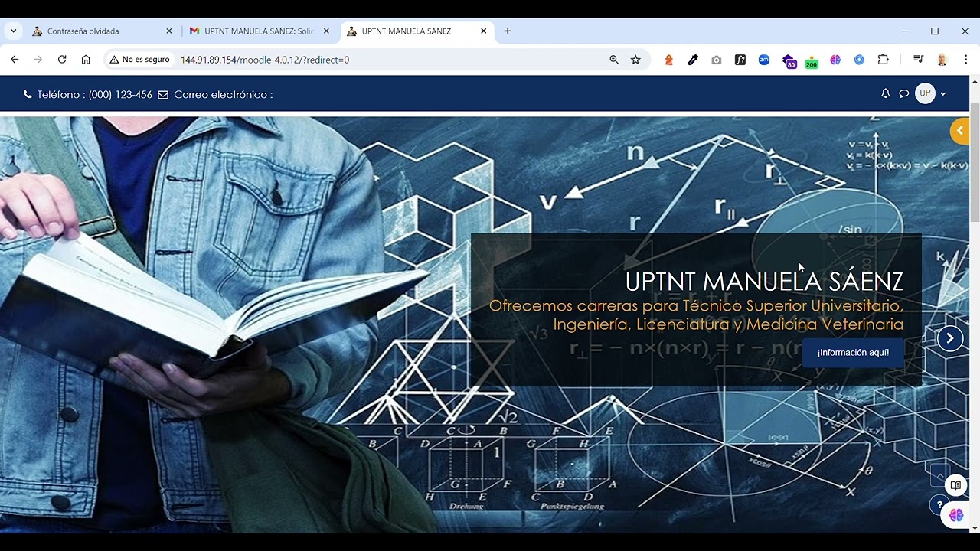The height and width of the screenshot is (551, 980).
Task: Close the active UPTNT MANUELA SANEZ tab
Action: 483,31
